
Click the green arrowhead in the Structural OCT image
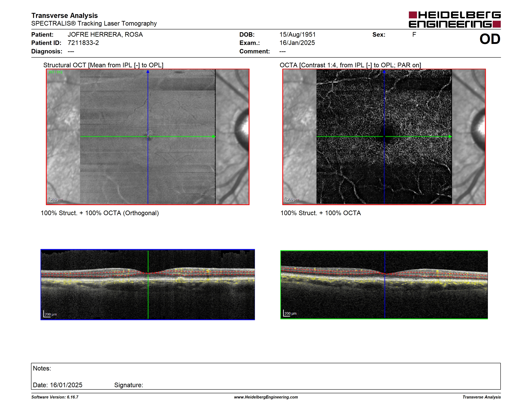point(214,137)
